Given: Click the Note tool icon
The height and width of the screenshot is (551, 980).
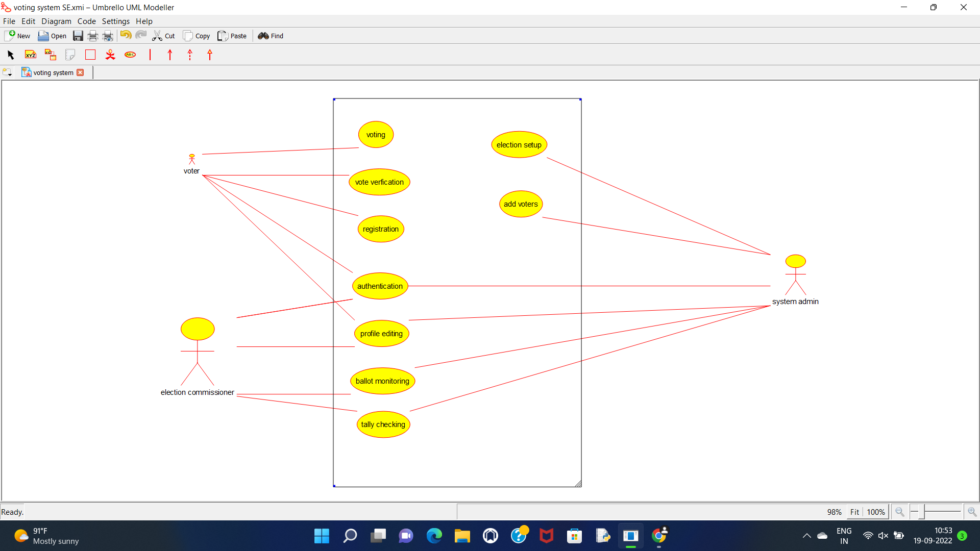Looking at the screenshot, I should (70, 55).
